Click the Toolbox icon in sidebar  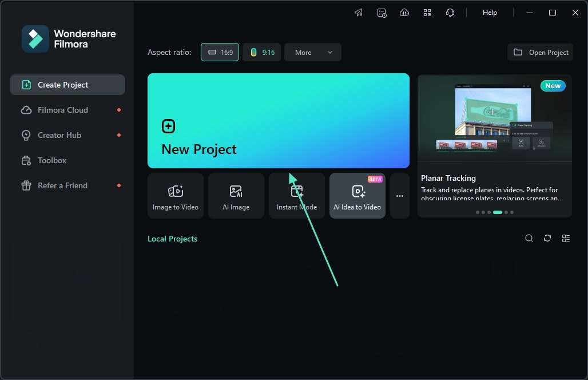click(26, 161)
